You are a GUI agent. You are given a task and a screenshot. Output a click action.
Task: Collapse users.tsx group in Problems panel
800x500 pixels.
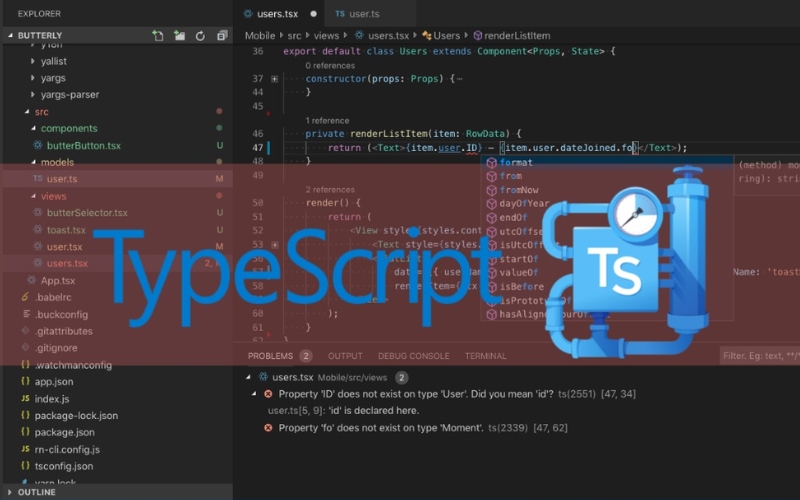pos(248,377)
